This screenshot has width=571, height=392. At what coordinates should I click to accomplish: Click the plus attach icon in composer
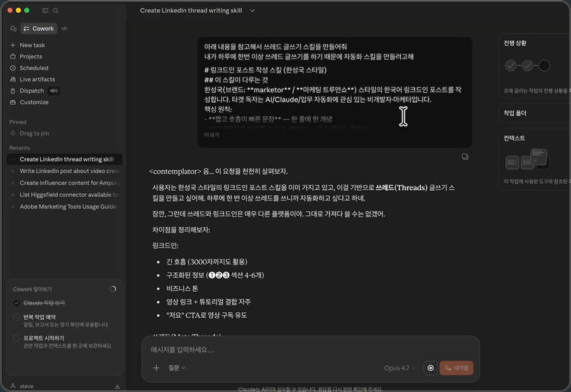pyautogui.click(x=156, y=368)
